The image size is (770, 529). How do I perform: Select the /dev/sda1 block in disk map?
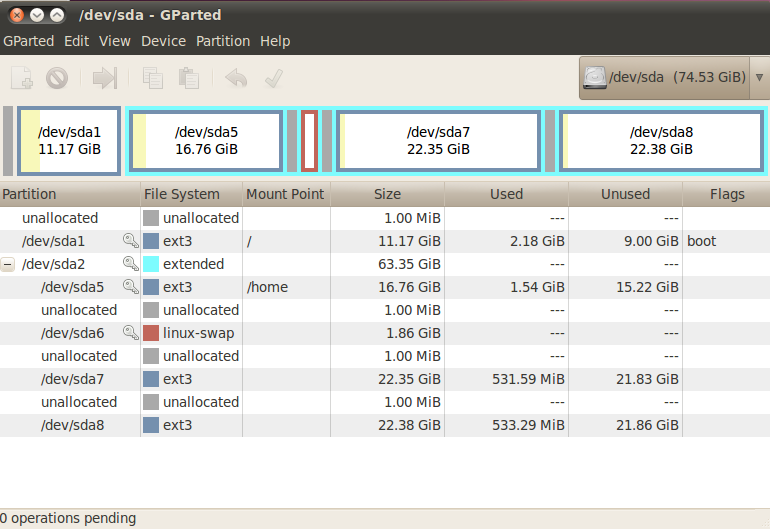pos(69,141)
